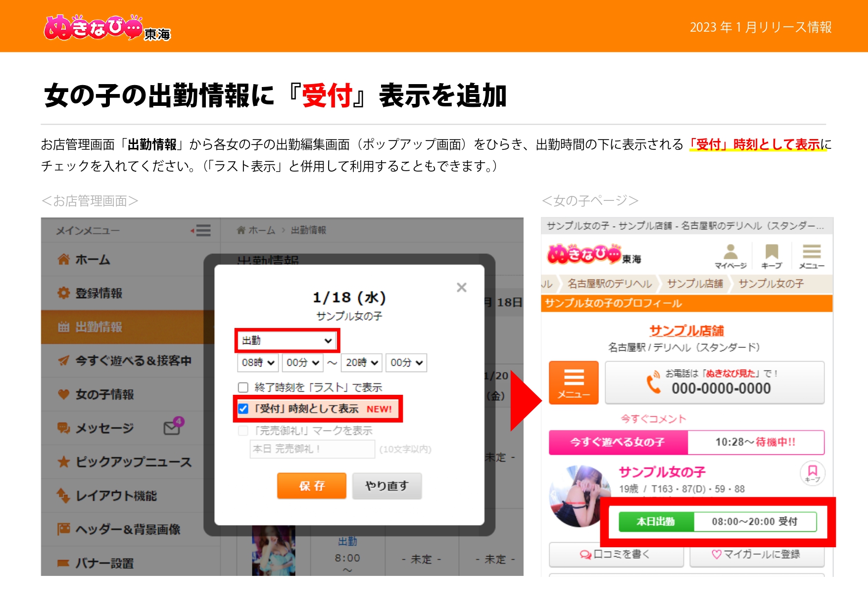The width and height of the screenshot is (868, 614).
Task: Open the 出勤 status dropdown
Action: pos(287,340)
